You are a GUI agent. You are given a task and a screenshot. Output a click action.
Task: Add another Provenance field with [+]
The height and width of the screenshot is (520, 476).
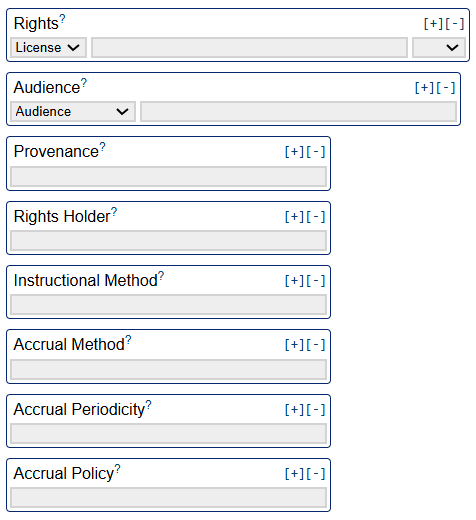point(294,152)
